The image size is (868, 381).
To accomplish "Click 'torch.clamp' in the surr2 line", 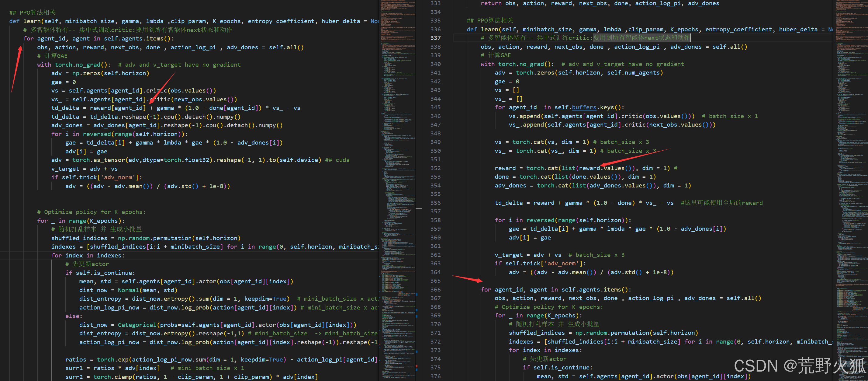I will point(112,377).
